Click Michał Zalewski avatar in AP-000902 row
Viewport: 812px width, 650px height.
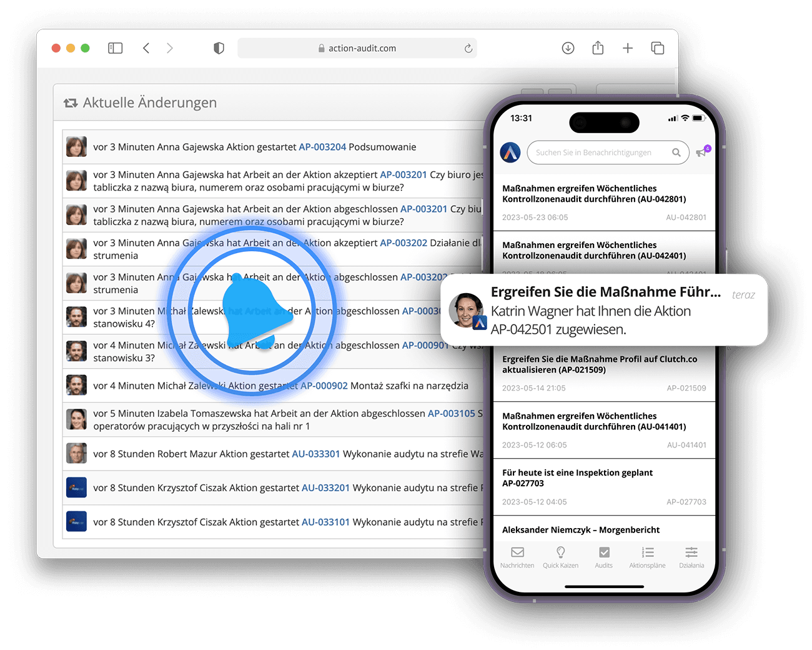click(x=76, y=385)
